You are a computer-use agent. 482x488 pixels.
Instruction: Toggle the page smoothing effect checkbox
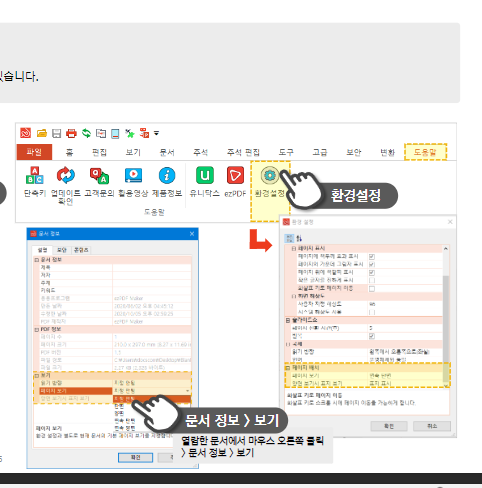point(372,257)
